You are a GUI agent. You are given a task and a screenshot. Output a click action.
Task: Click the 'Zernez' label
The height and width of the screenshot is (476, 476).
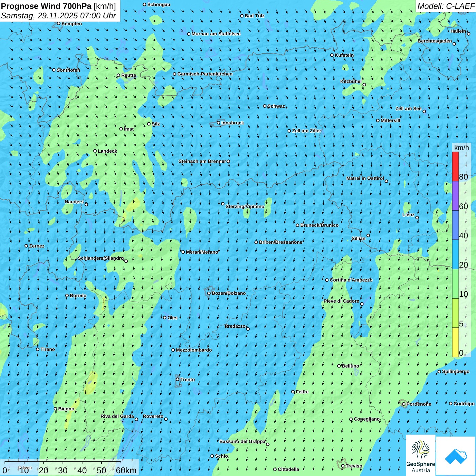(37, 246)
